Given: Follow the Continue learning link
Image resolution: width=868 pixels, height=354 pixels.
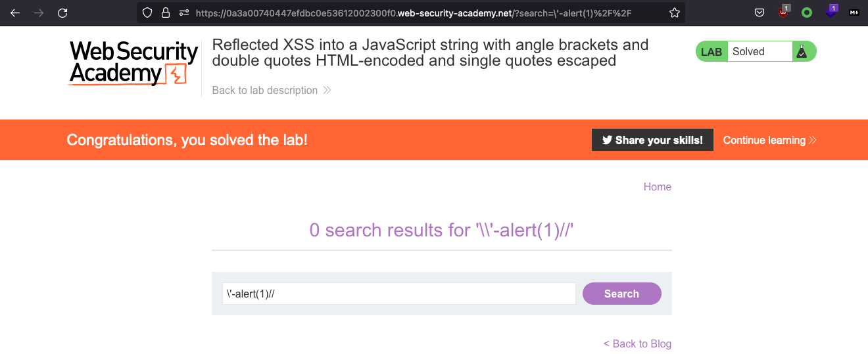Looking at the screenshot, I should click(x=769, y=140).
